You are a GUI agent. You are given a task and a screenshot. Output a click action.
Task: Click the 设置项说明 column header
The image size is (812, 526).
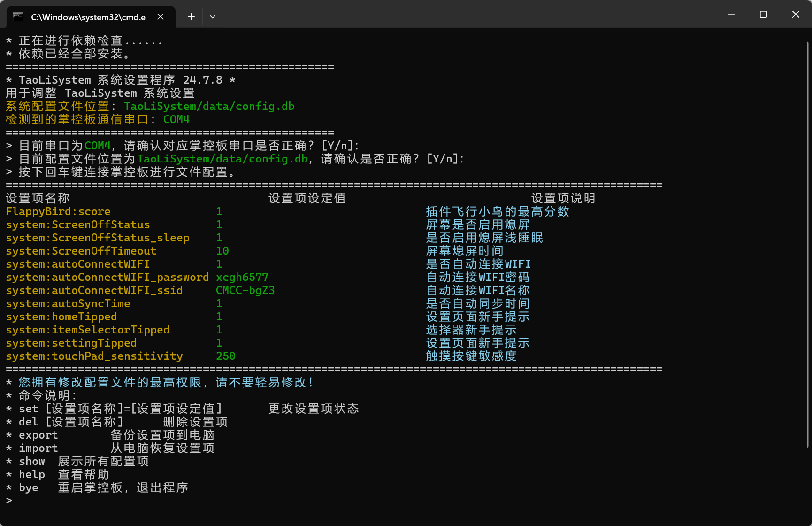pyautogui.click(x=563, y=198)
